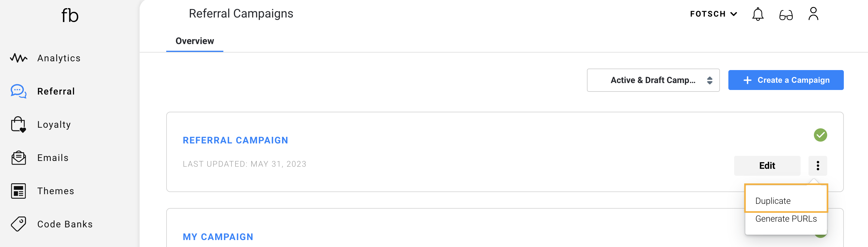
Task: Expand the FOTSCH account dropdown
Action: click(713, 14)
